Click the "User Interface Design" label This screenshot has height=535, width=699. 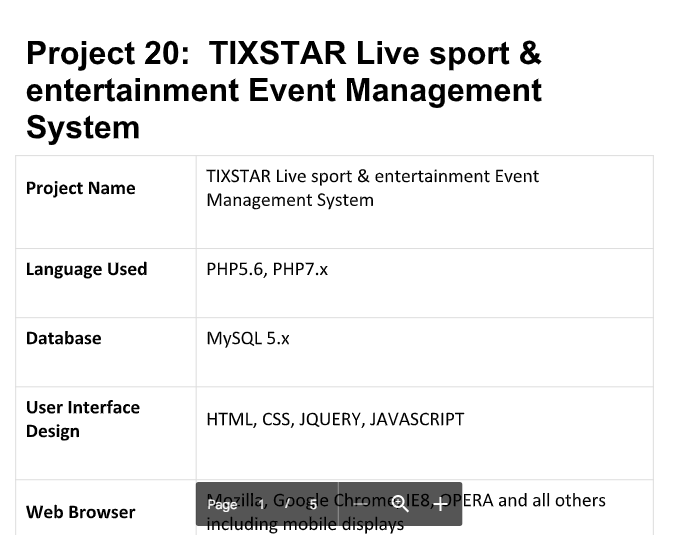pos(83,419)
